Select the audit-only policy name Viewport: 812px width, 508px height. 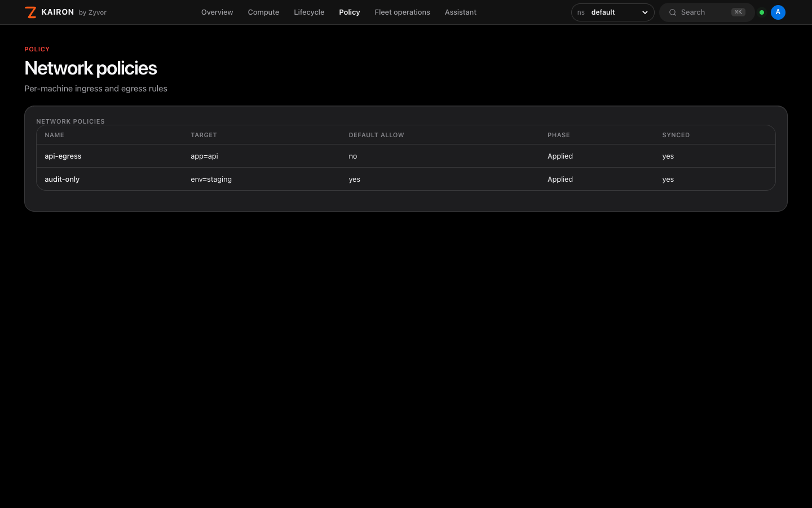[62, 179]
